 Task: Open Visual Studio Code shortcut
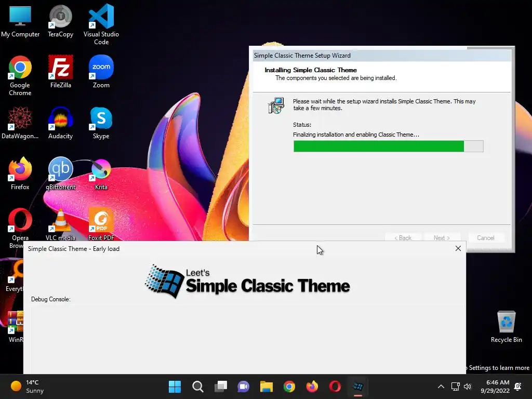tap(101, 24)
